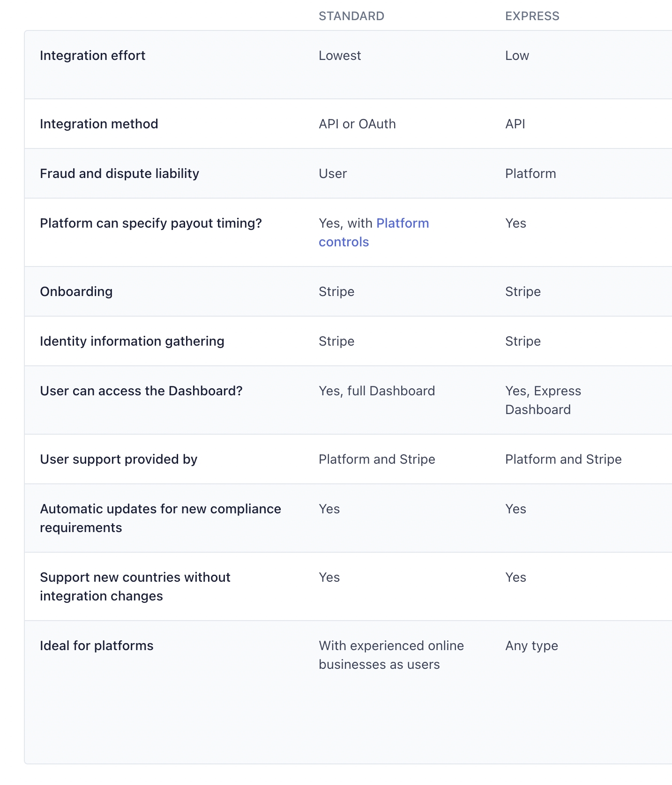Viewport: 672px width, 785px height.
Task: Click "Platform can specify payout timing?" label
Action: pyautogui.click(x=151, y=223)
